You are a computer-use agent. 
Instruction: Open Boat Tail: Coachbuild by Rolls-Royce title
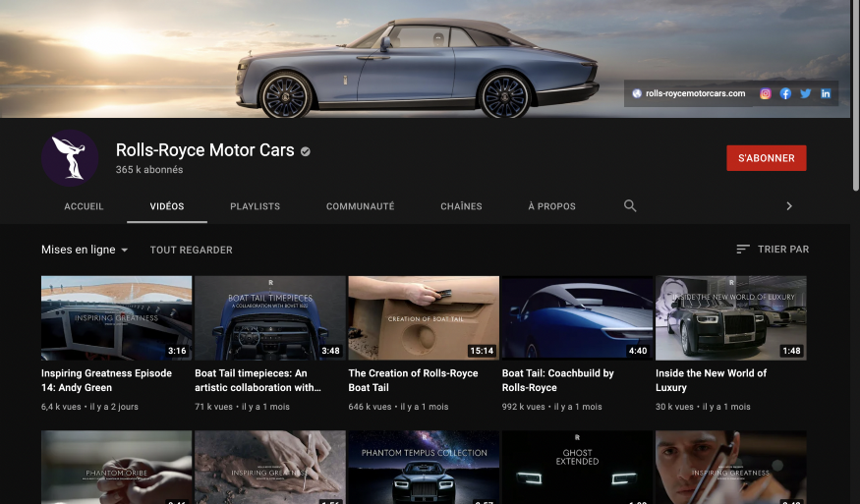pyautogui.click(x=558, y=380)
